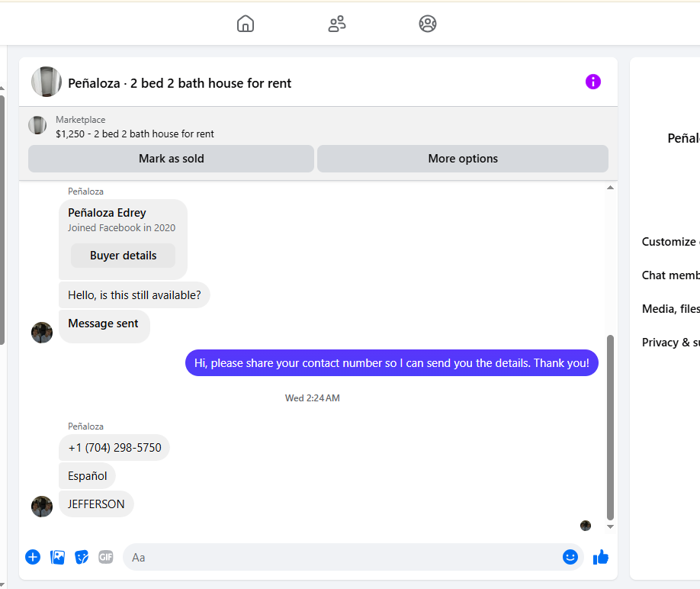Open the emoji picker smiley icon
The image size is (700, 589).
tap(570, 557)
